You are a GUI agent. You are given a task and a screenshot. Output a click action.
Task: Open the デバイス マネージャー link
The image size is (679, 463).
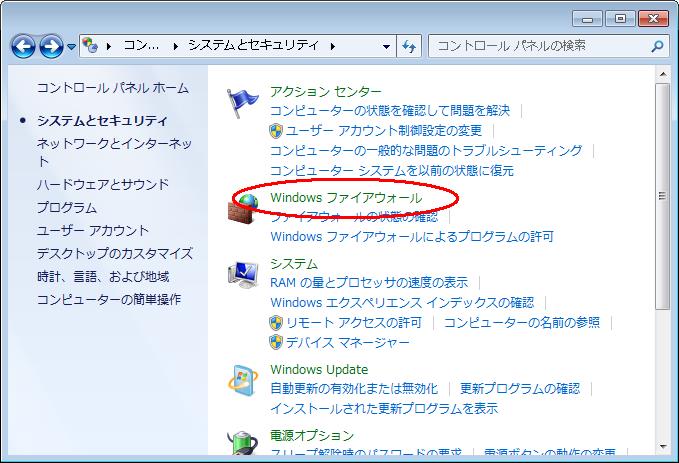tap(347, 342)
